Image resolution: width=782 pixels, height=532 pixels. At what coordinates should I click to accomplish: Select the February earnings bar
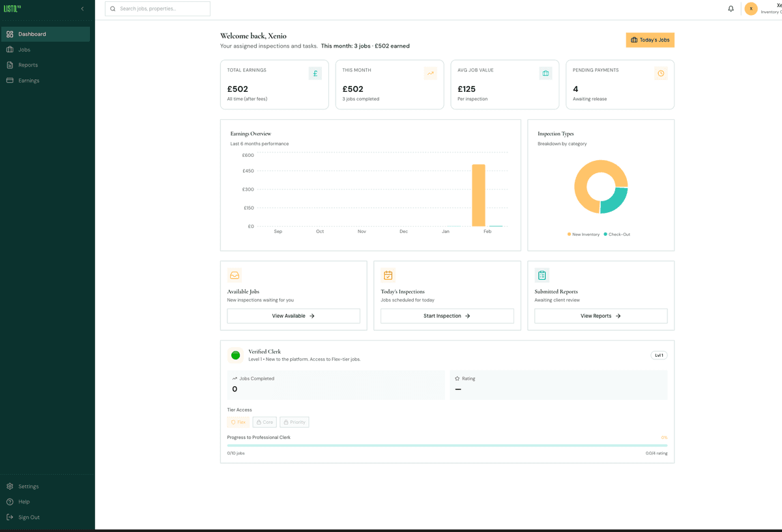click(479, 195)
